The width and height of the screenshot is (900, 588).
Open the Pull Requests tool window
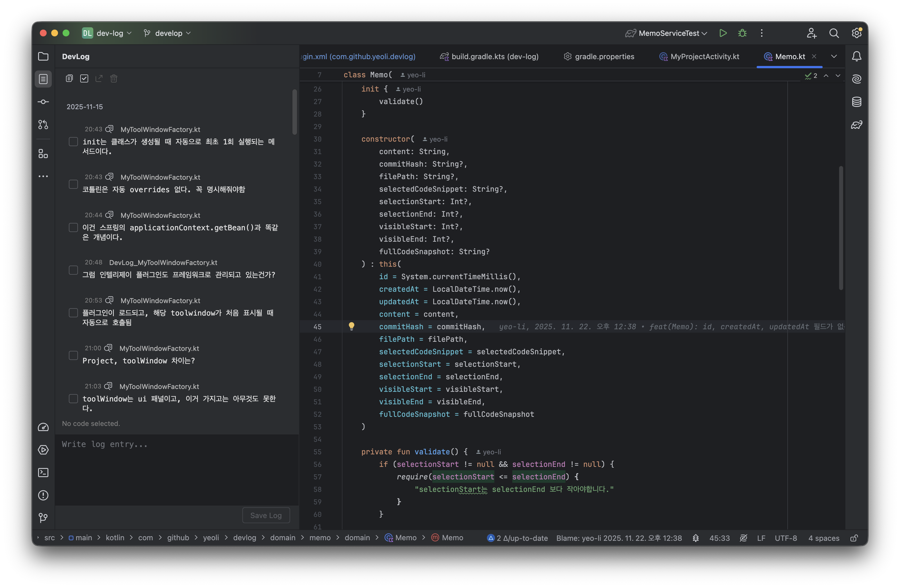pyautogui.click(x=43, y=124)
